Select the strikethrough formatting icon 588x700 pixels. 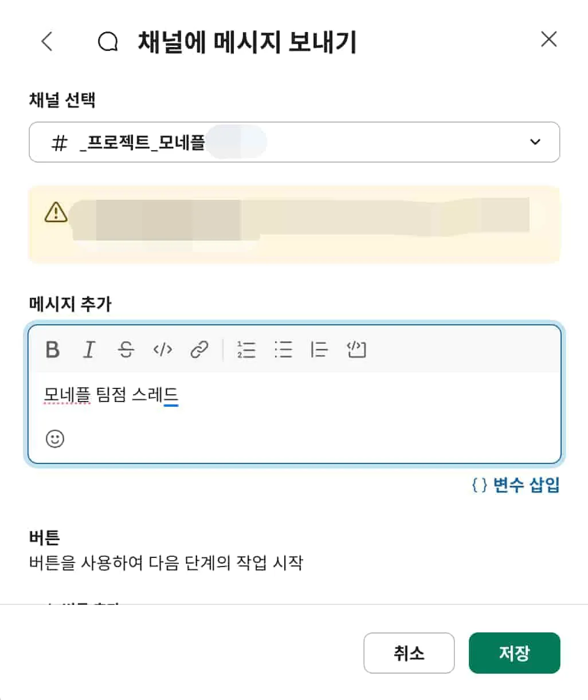coord(126,350)
